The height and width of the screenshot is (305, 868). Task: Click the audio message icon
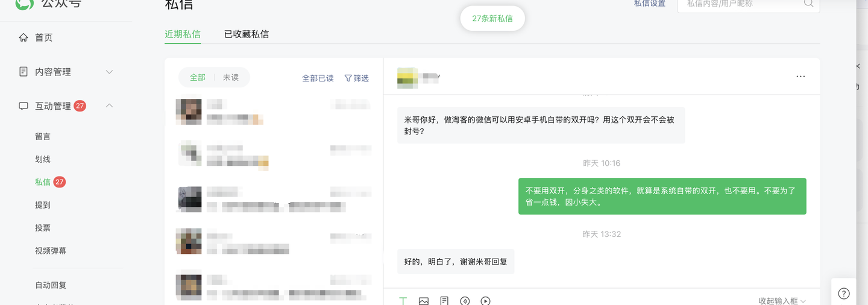(465, 301)
